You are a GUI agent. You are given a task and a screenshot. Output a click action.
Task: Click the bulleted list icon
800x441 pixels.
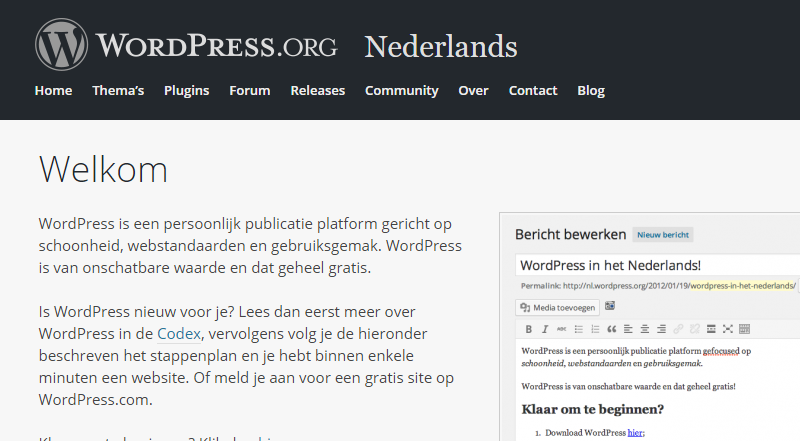tap(579, 329)
